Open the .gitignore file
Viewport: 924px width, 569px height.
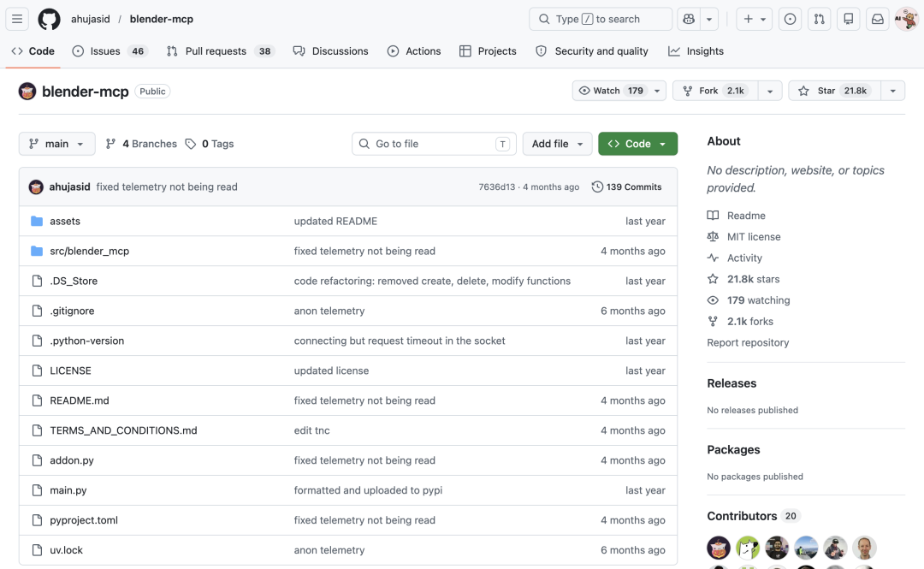pos(72,311)
